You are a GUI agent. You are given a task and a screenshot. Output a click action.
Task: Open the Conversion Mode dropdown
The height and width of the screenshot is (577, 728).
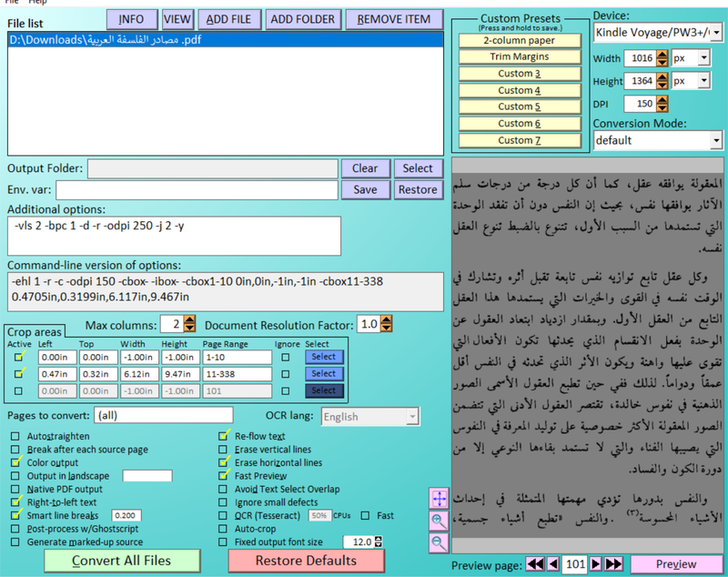(714, 139)
